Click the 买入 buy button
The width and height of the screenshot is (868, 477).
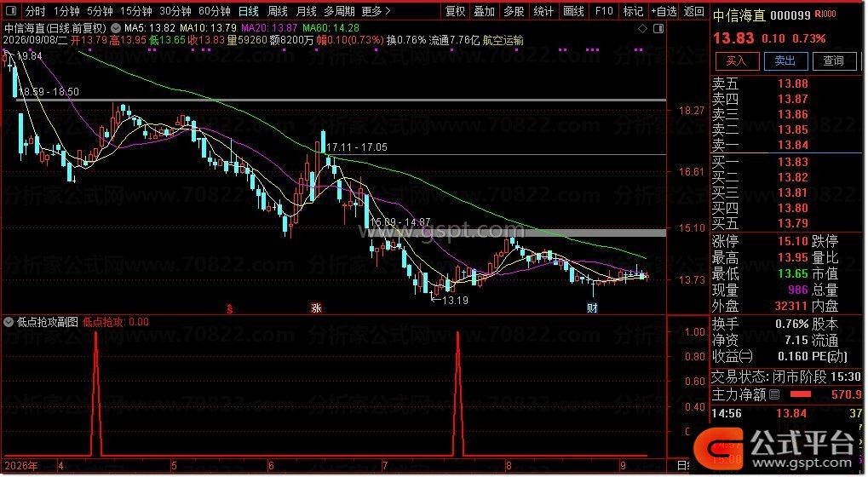tap(736, 60)
